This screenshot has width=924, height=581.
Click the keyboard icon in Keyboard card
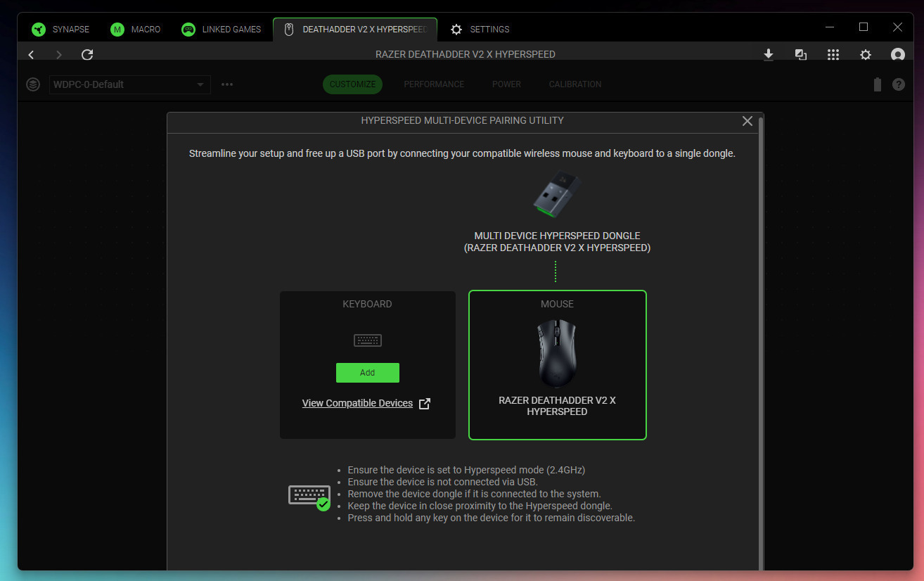point(368,340)
